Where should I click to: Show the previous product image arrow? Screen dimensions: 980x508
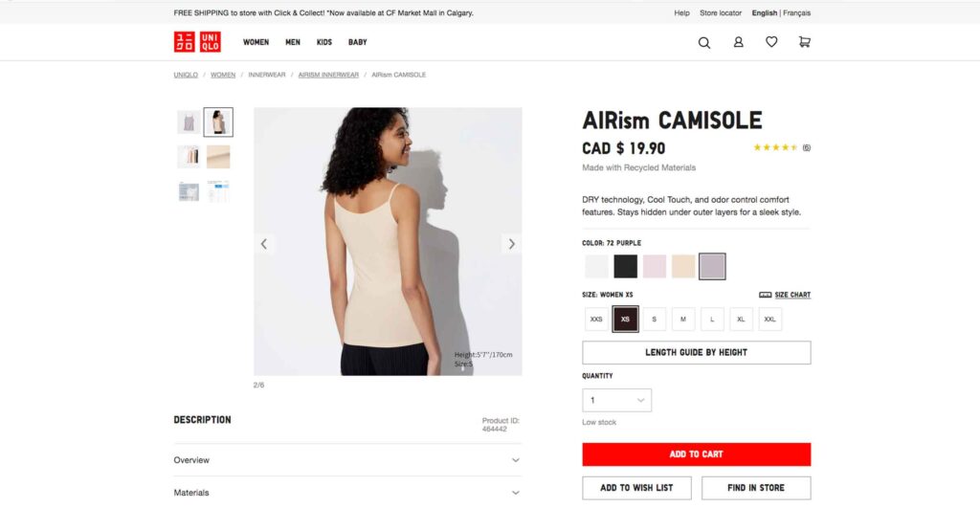tap(264, 244)
